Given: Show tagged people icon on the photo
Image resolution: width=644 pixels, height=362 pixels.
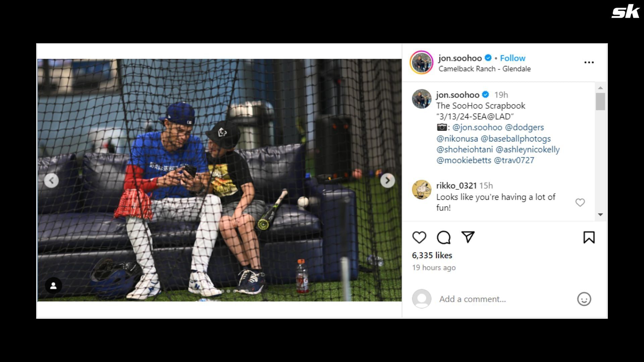Looking at the screenshot, I should (53, 286).
